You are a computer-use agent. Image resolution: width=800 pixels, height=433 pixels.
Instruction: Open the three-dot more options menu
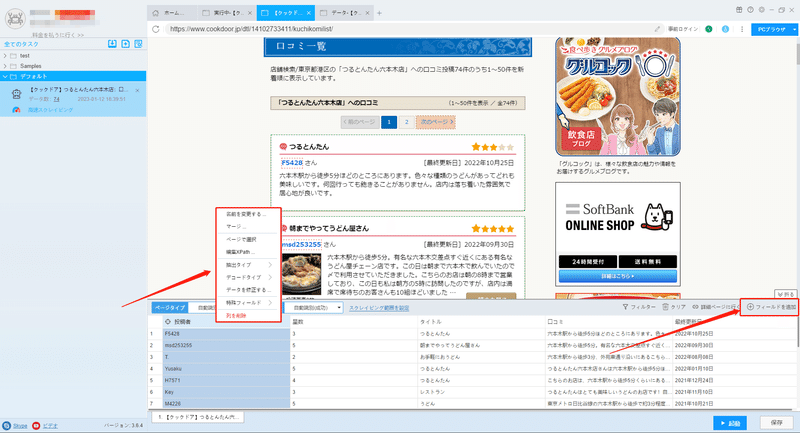(742, 29)
